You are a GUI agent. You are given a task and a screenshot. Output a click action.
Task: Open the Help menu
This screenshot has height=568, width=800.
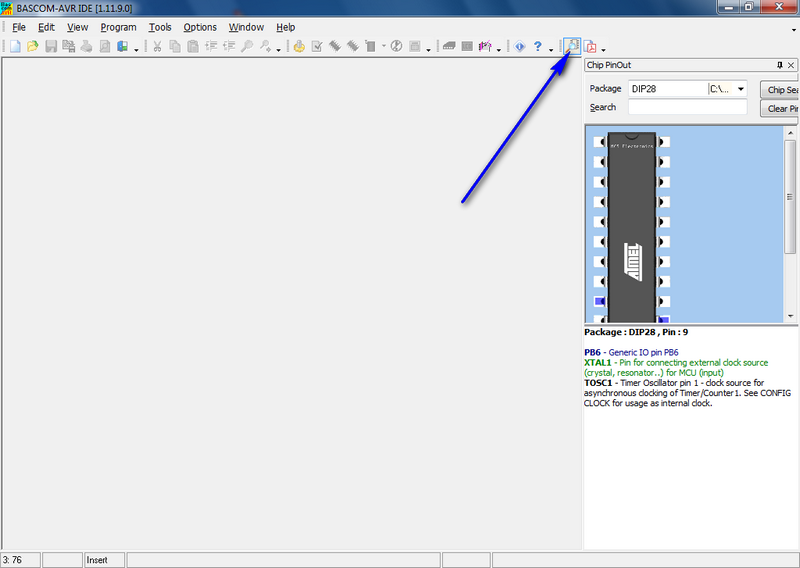coord(286,27)
